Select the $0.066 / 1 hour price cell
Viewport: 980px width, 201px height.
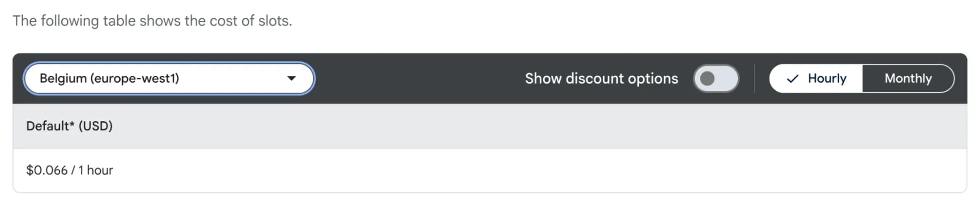69,170
